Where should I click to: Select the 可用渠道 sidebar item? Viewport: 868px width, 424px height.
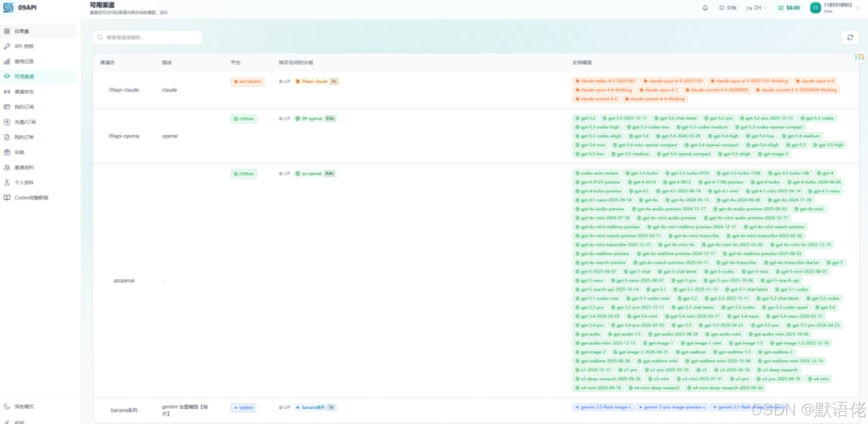coord(39,76)
